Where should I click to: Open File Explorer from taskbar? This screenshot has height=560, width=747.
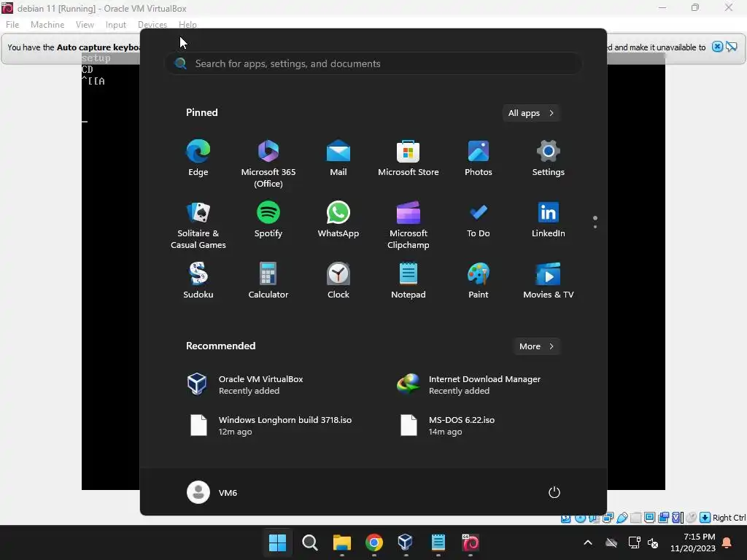341,542
